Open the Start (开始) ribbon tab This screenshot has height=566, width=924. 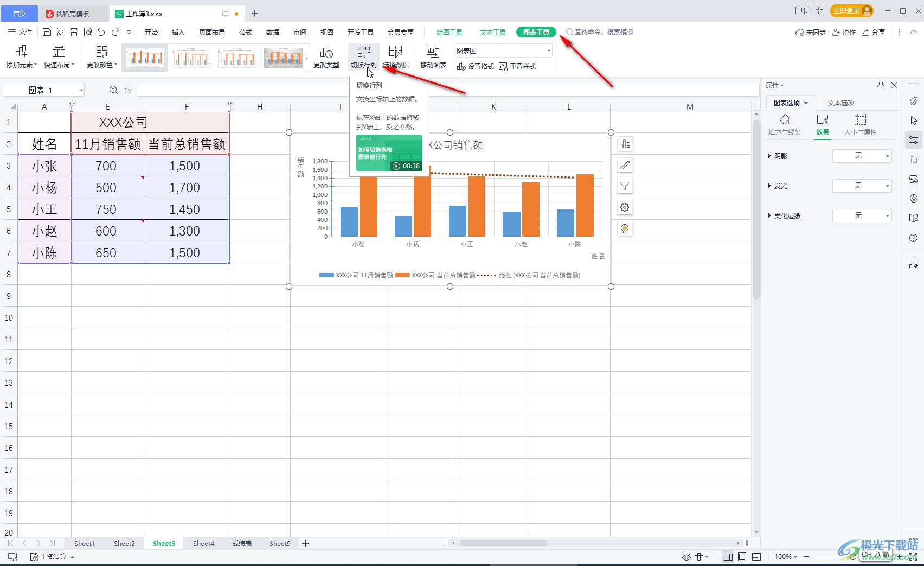coord(151,32)
